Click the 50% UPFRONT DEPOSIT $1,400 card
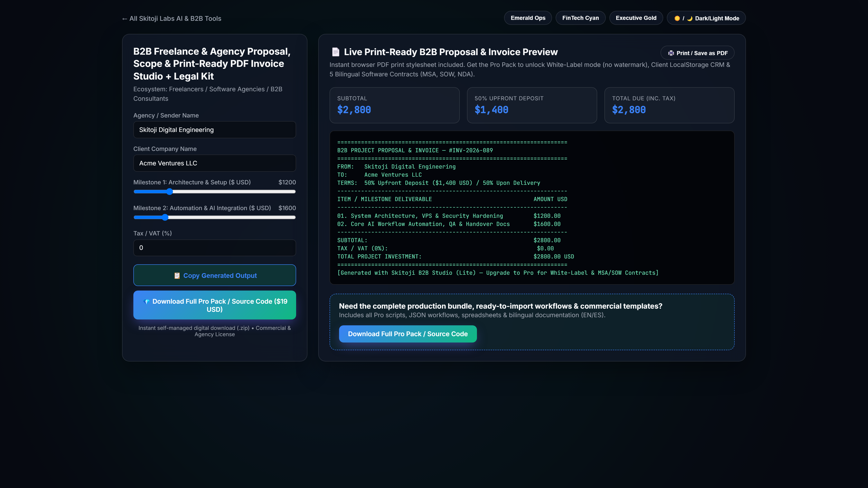 pyautogui.click(x=532, y=106)
